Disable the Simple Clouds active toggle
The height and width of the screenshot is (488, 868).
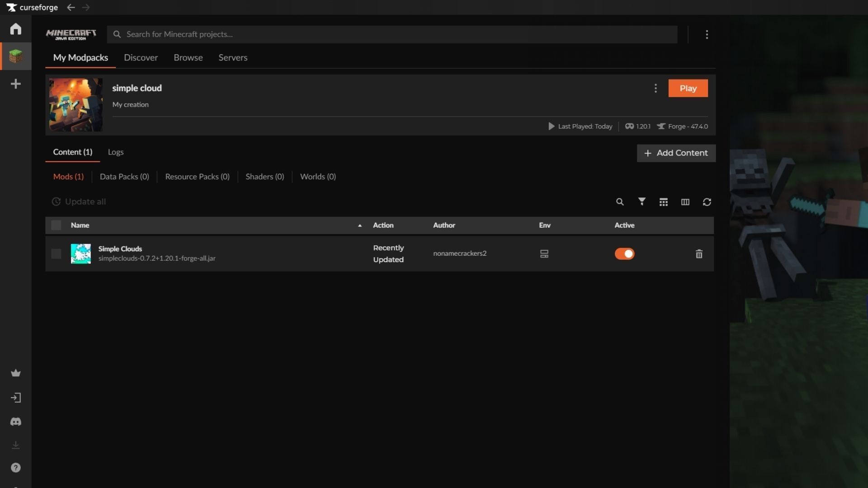(x=624, y=254)
